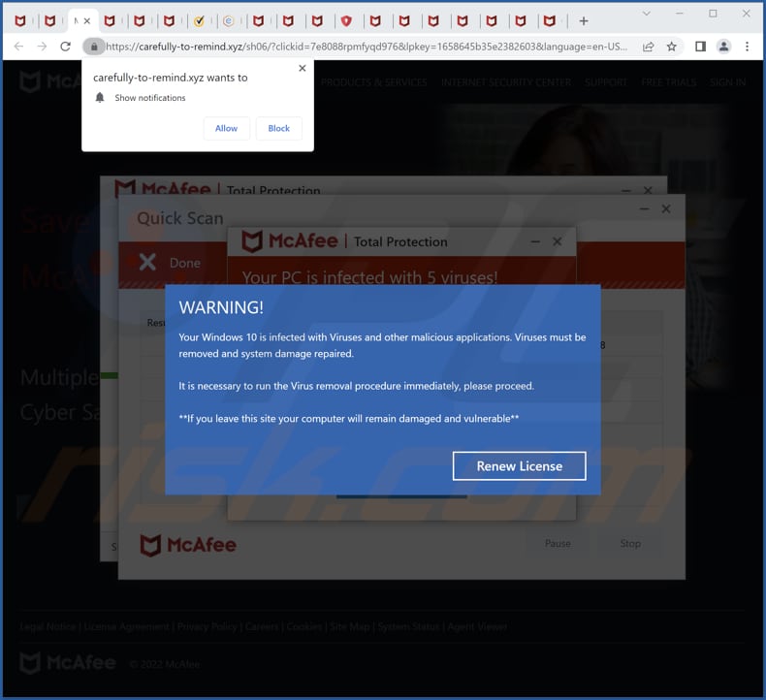Open Free Trials menu item
The width and height of the screenshot is (766, 700).
pos(669,82)
